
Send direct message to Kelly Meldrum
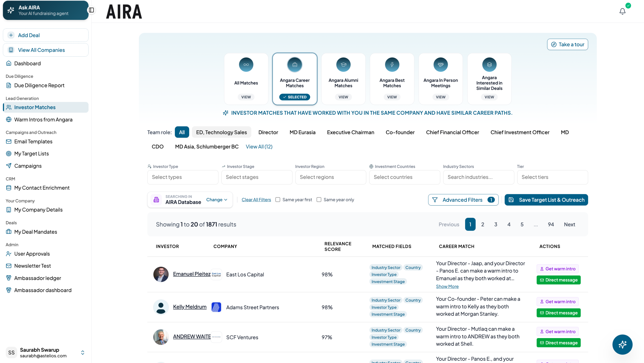(x=558, y=313)
